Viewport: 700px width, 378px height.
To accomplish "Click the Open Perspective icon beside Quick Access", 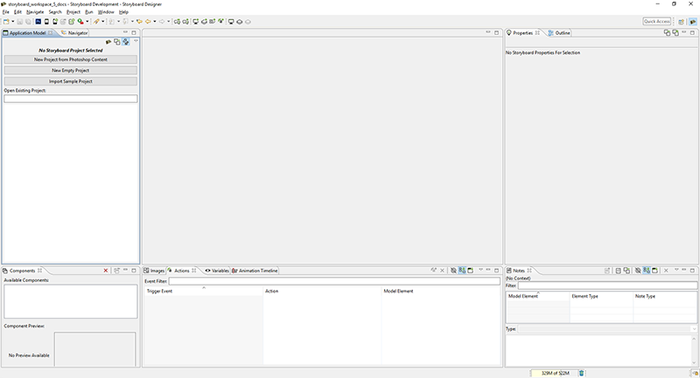I will tap(681, 21).
